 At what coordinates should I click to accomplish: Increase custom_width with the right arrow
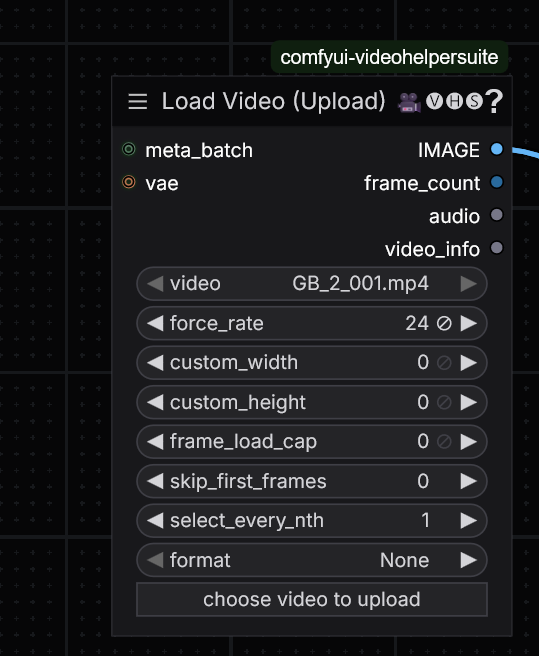tap(469, 363)
